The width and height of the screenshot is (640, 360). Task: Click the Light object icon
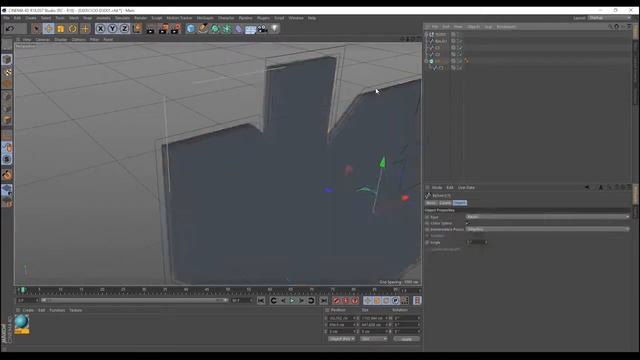[x=275, y=29]
